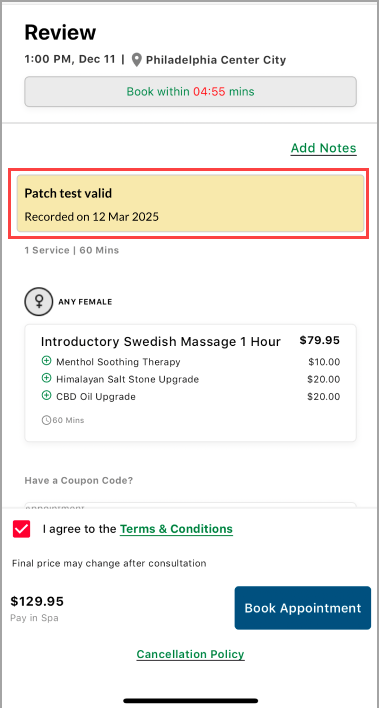Tap the CBD Oil Upgrade add-on text
This screenshot has width=379, height=708.
(x=96, y=397)
